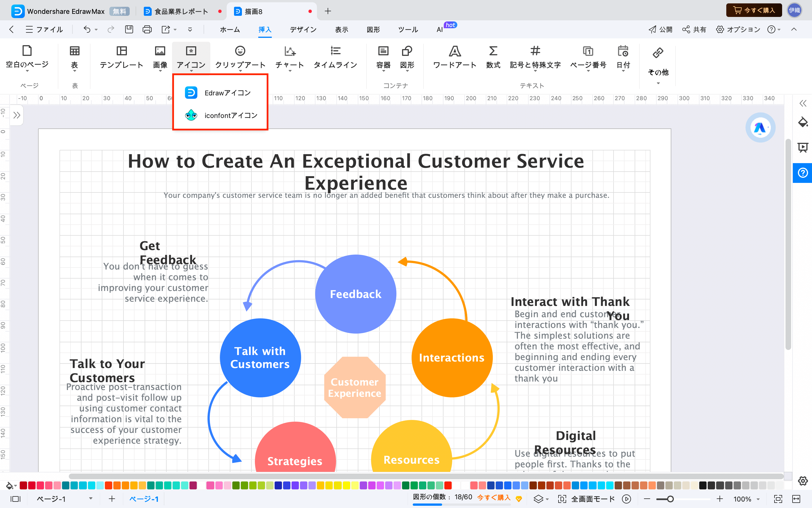
Task: Open 記号と特殊文字 symbols tool
Action: click(x=535, y=58)
